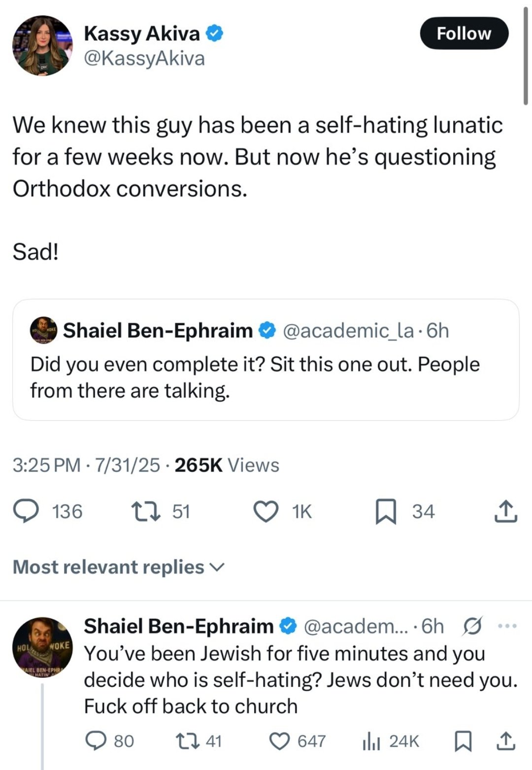Image resolution: width=532 pixels, height=770 pixels.
Task: Bookmark the main tweet with 34 saves
Action: pos(386,511)
